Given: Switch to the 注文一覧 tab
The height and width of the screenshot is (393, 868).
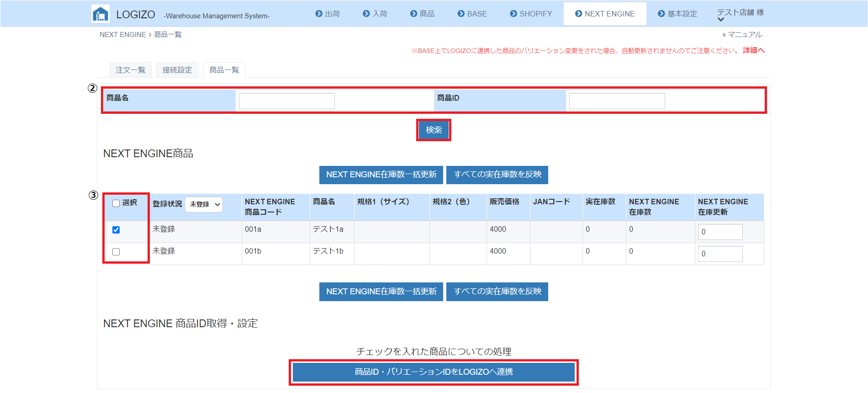Looking at the screenshot, I should click(x=131, y=70).
